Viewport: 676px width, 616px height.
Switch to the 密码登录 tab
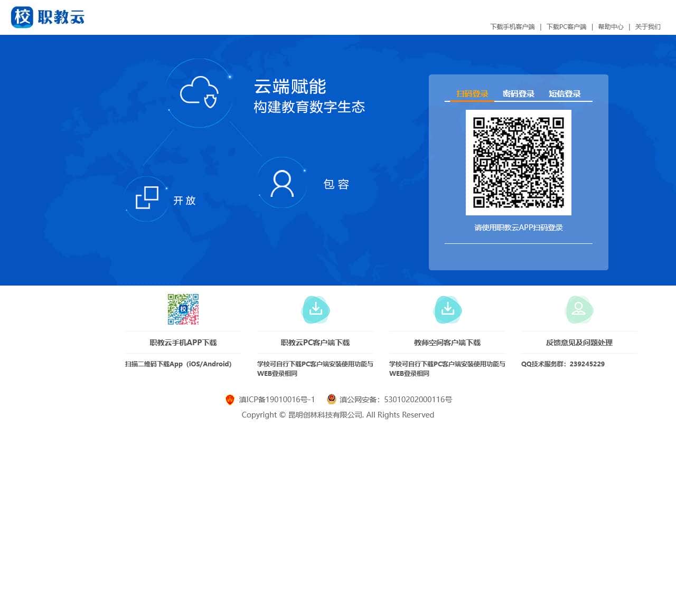[x=518, y=93]
